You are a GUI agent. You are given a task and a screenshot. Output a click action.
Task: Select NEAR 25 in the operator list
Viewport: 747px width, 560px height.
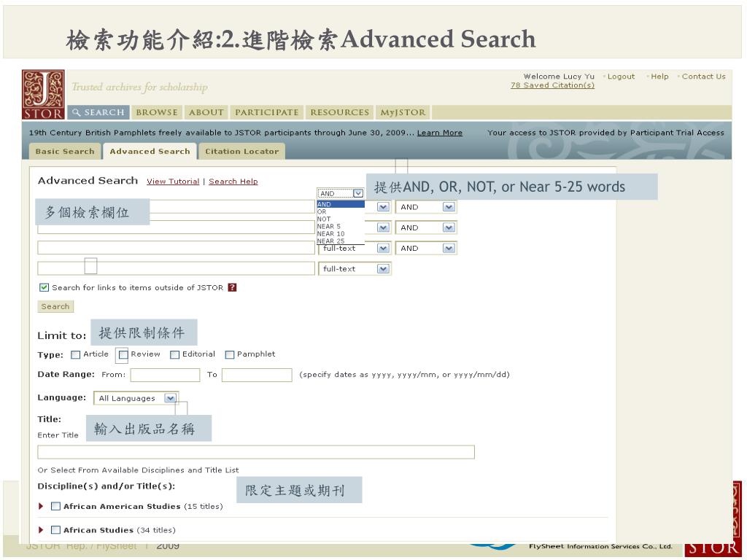[341, 241]
